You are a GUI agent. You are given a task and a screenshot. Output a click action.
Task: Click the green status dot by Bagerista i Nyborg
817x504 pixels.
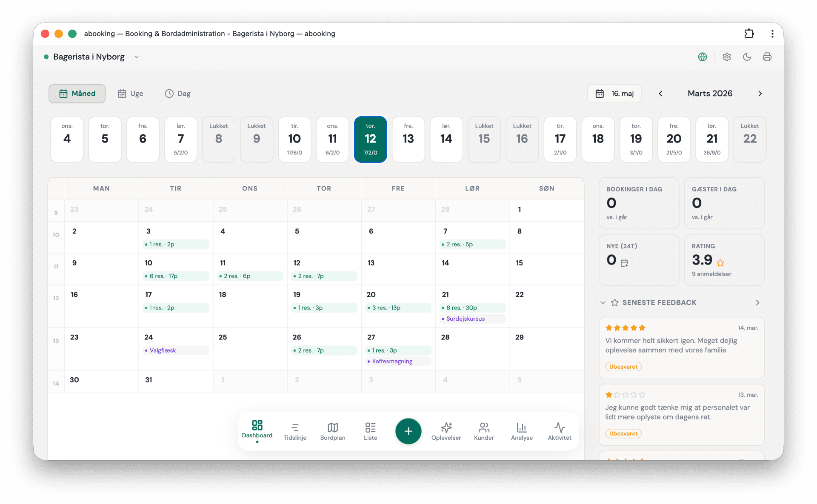click(x=46, y=57)
